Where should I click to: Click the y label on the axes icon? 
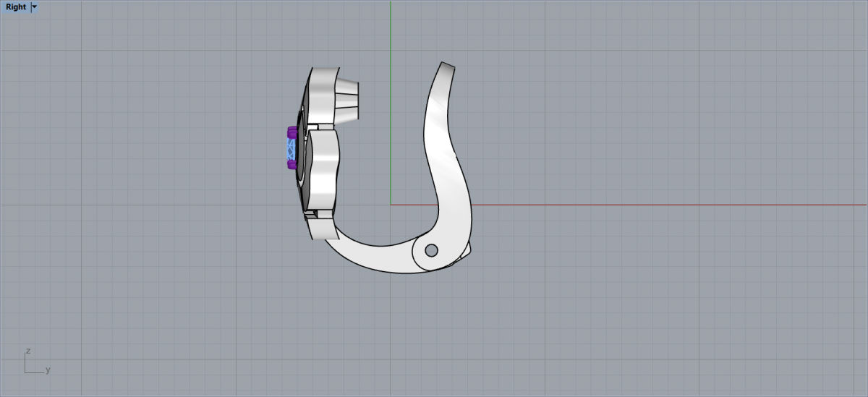click(48, 370)
